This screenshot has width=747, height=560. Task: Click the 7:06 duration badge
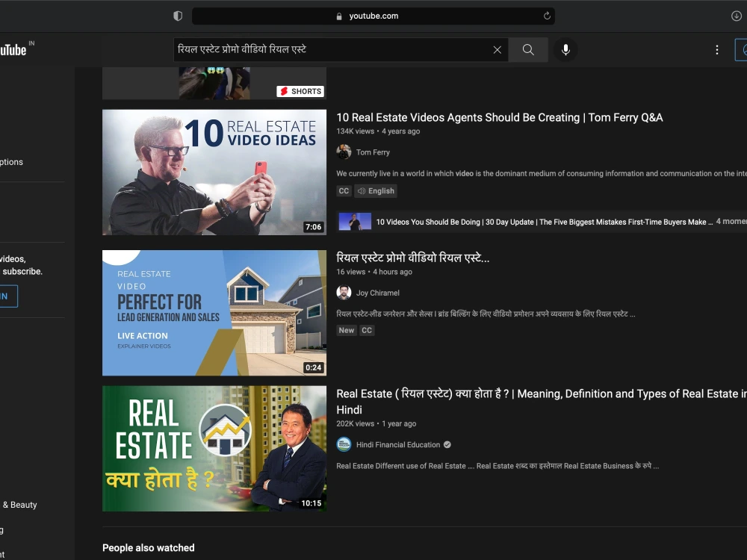click(x=313, y=227)
